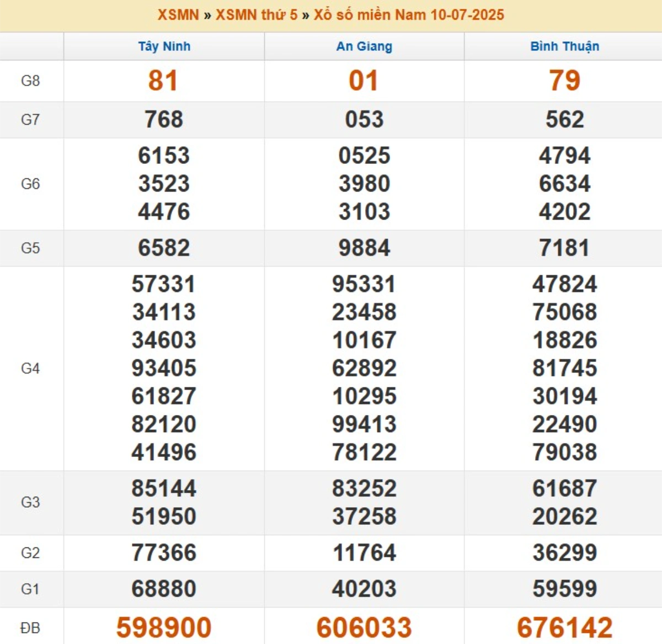Select G4 number 61827

pos(164,396)
